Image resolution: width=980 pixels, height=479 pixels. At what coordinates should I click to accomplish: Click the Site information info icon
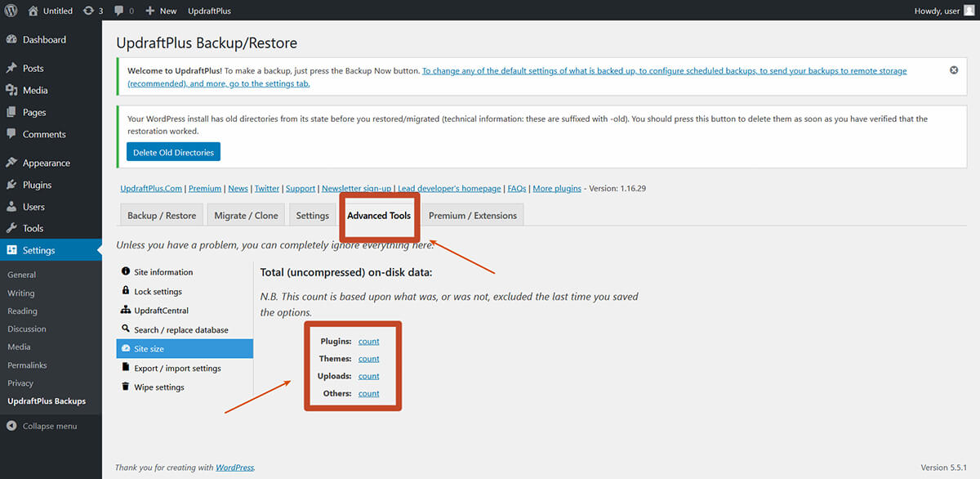point(126,271)
